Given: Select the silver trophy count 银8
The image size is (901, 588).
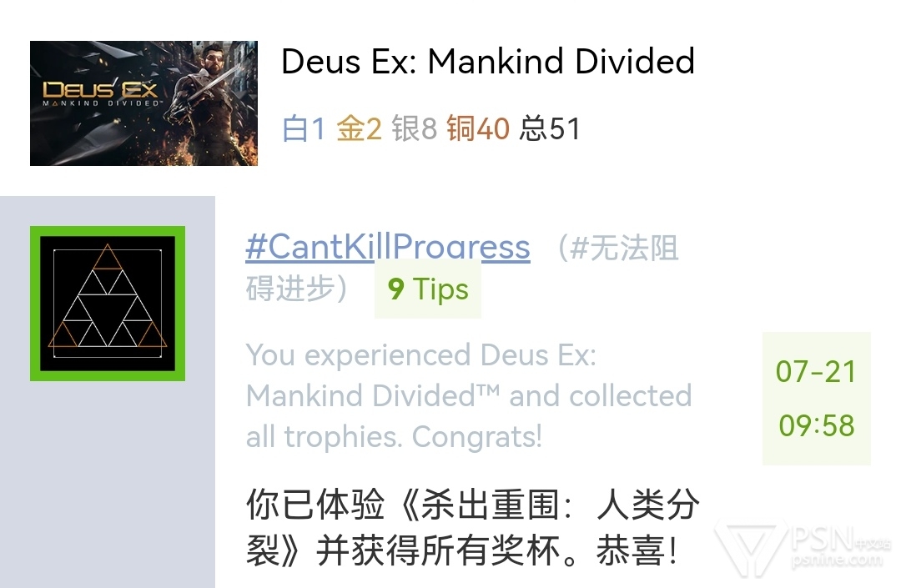Looking at the screenshot, I should click(x=415, y=128).
